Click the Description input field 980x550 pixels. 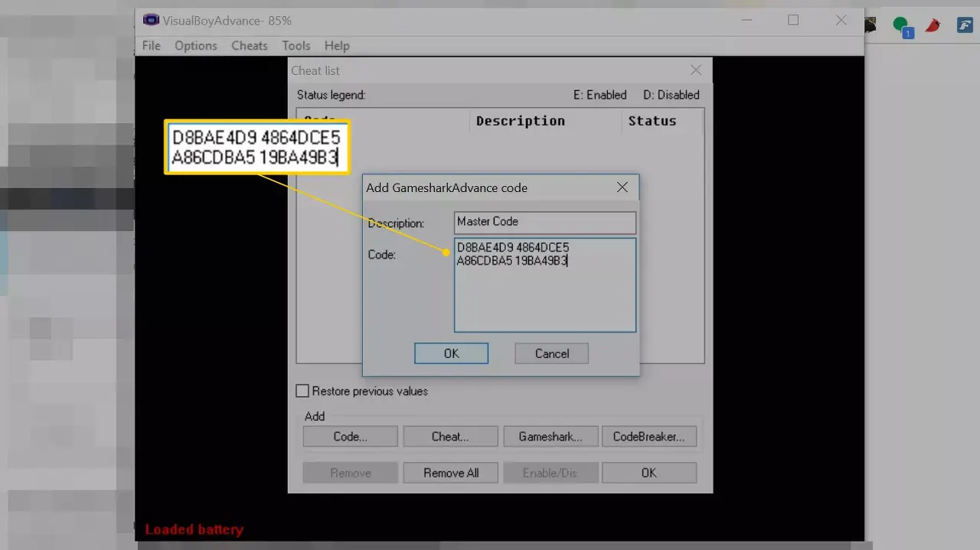545,222
